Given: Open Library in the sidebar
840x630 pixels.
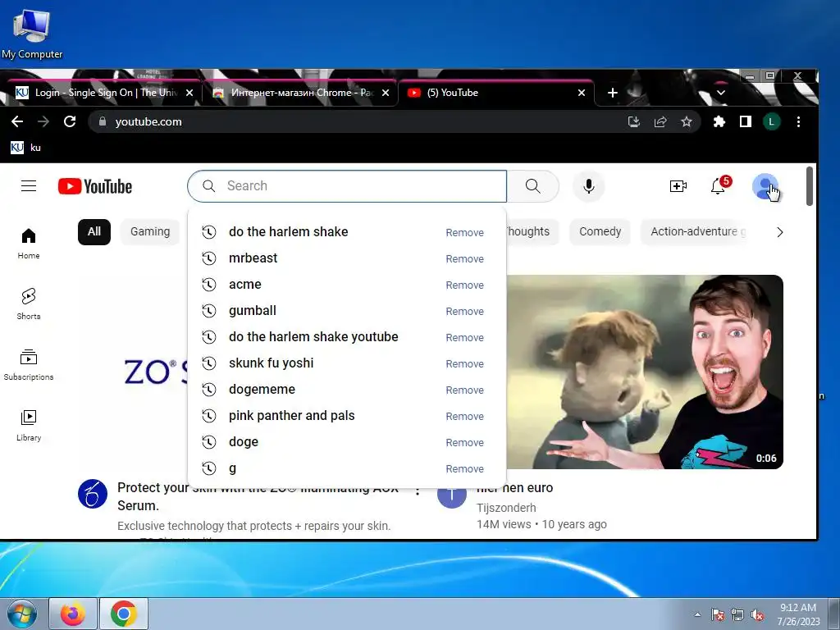Looking at the screenshot, I should click(x=29, y=426).
